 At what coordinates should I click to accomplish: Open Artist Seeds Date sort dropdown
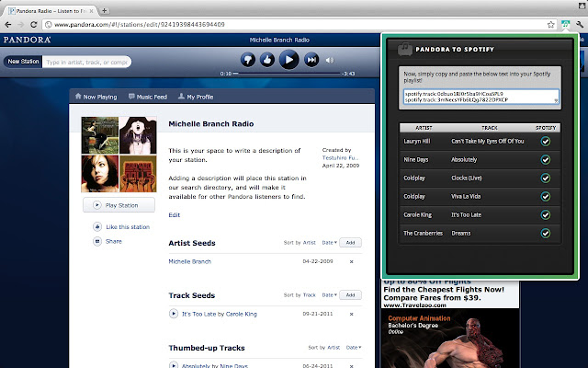coord(330,243)
